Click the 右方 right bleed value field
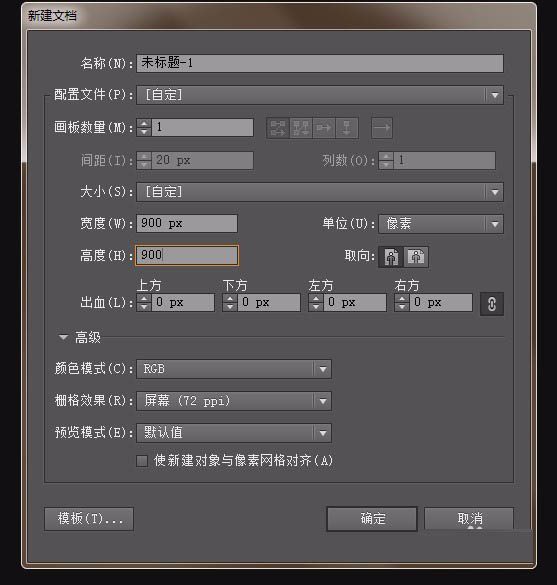This screenshot has width=557, height=585. tap(441, 303)
